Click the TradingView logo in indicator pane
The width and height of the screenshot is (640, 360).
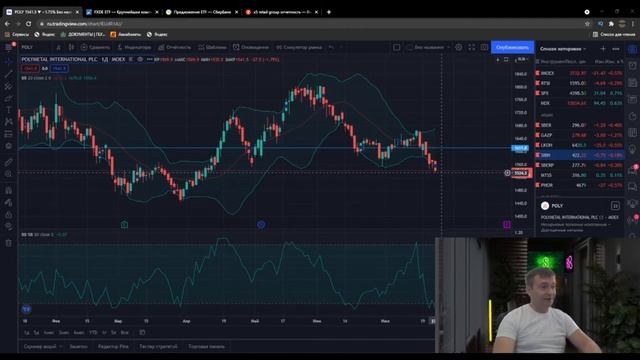(x=26, y=309)
